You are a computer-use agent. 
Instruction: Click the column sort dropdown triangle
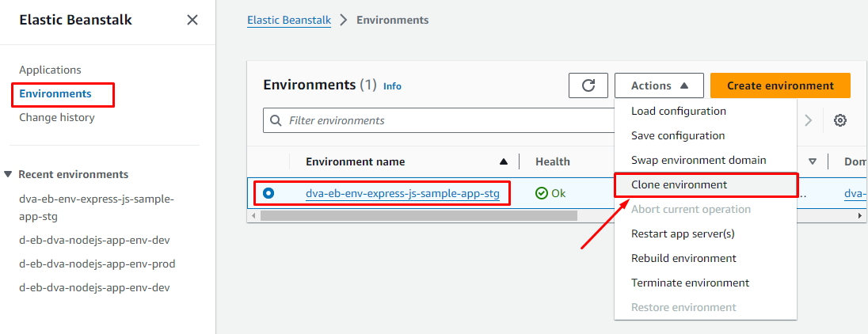[812, 161]
